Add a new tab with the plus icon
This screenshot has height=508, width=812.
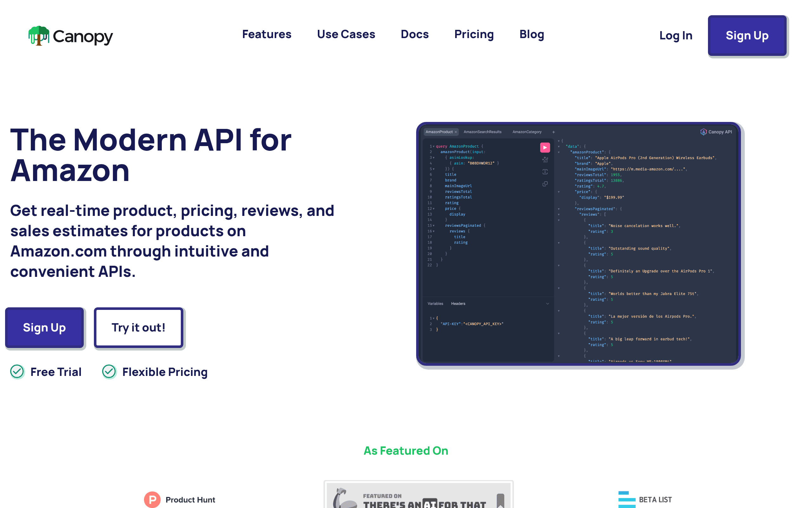point(553,132)
